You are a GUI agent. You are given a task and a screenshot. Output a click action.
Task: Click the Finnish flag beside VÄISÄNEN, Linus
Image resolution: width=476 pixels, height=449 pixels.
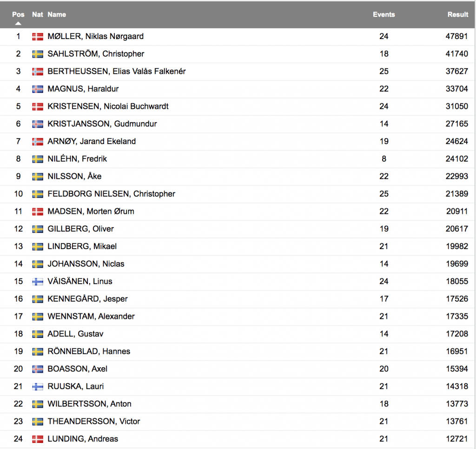[x=38, y=282]
